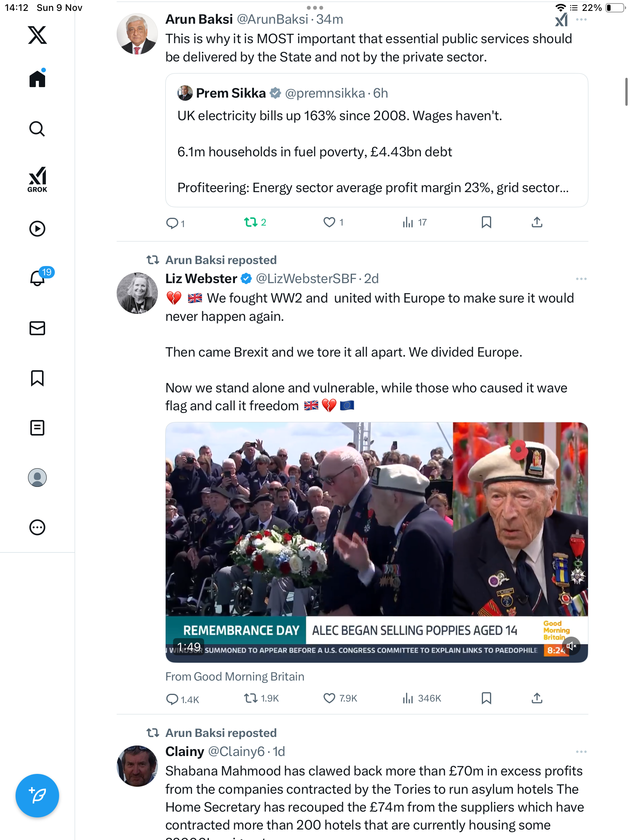Expand the More menu in sidebar
This screenshot has width=630, height=840.
pyautogui.click(x=37, y=527)
